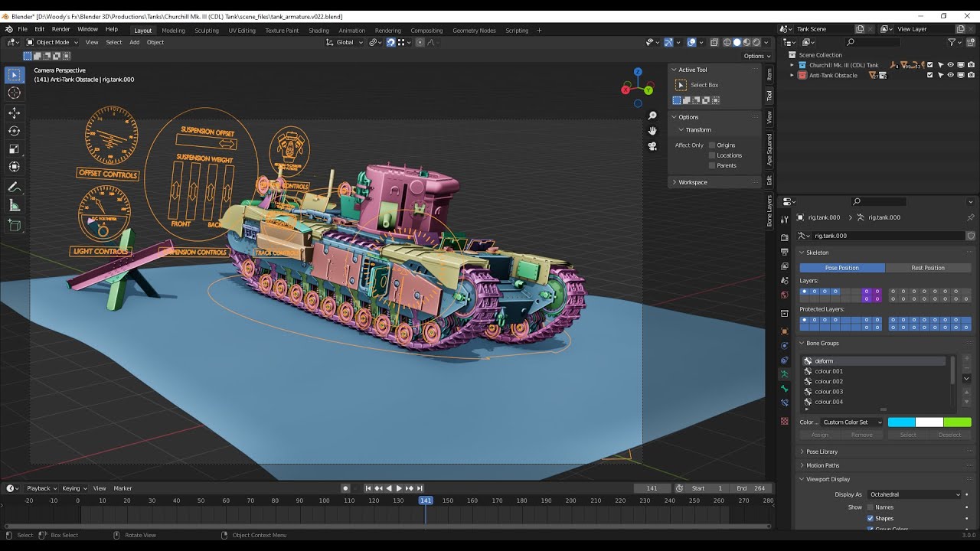Pick the Measure tool

pos(14,205)
